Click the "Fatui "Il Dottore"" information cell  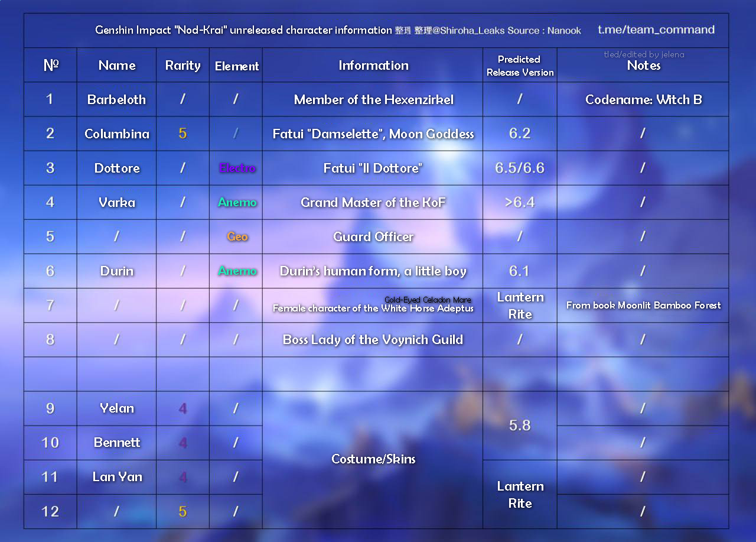pos(373,168)
